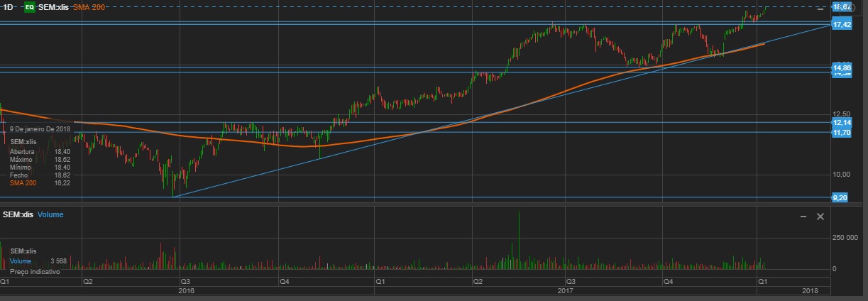Click the Fecho 18,62 value row
The image size is (868, 301).
(40, 175)
